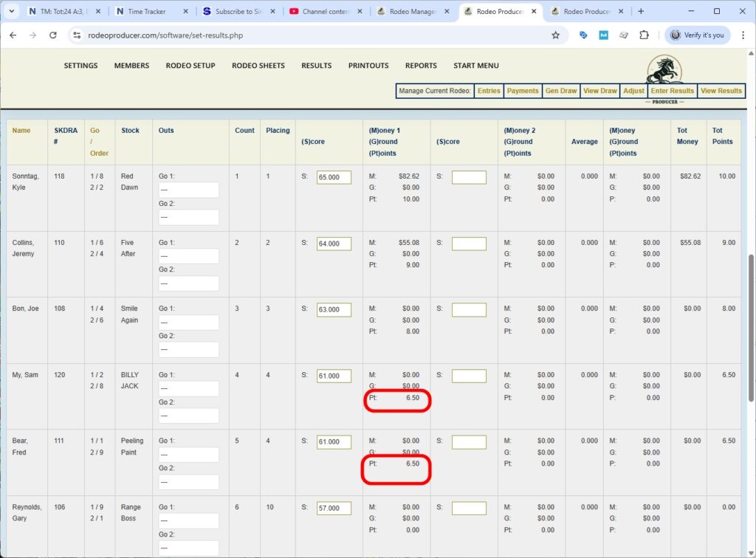
Task: Click the browser back arrow
Action: [13, 35]
